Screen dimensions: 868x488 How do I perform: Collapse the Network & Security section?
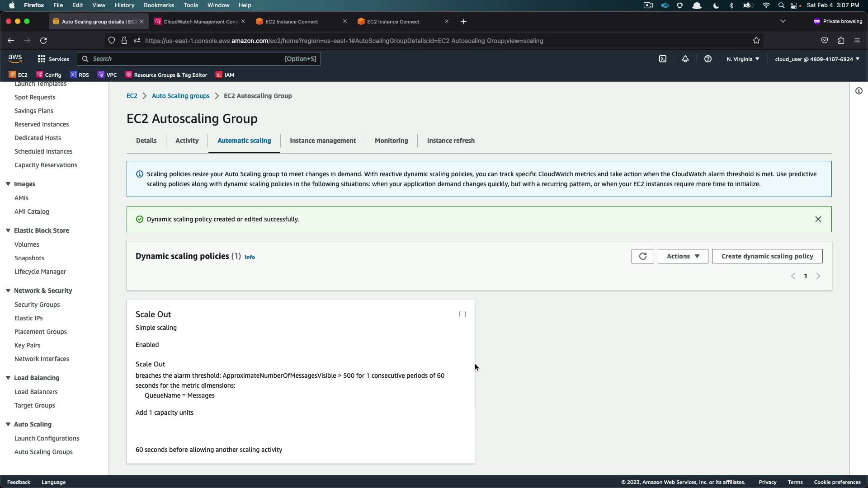tap(8, 291)
